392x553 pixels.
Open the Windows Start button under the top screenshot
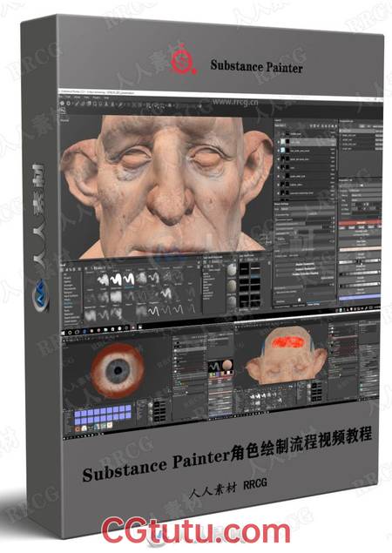64,332
